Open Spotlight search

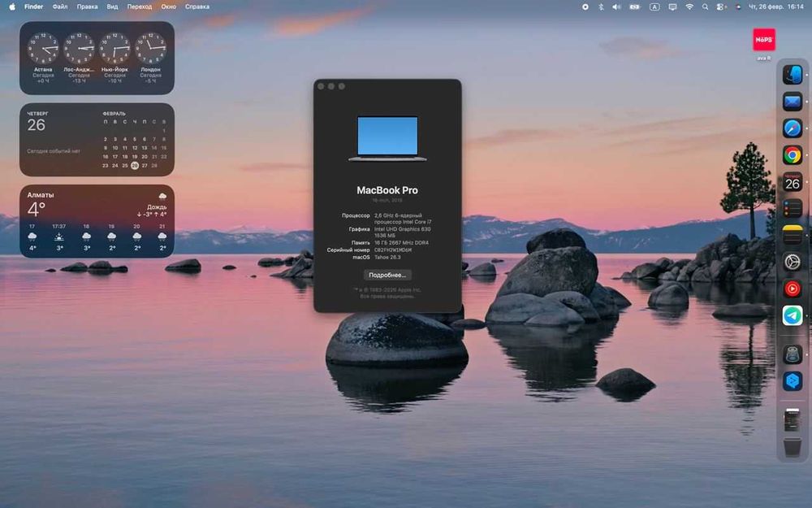click(705, 7)
